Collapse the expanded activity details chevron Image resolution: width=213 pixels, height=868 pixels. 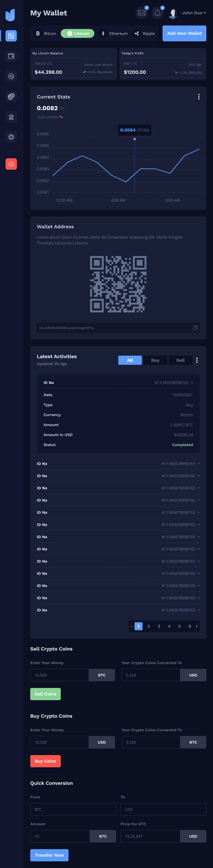[192, 383]
